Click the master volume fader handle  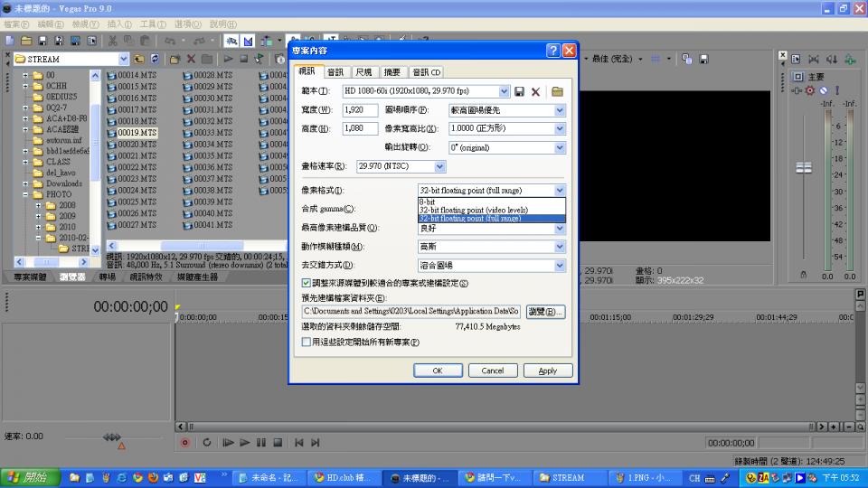(x=802, y=168)
